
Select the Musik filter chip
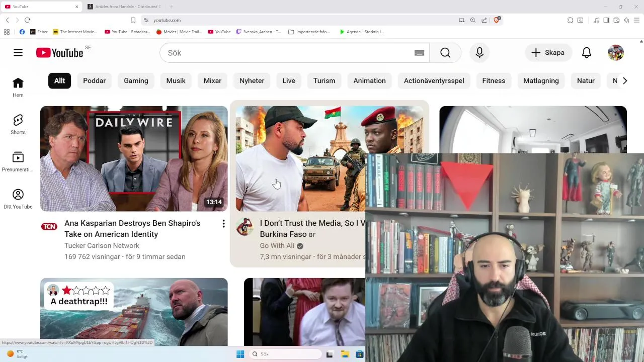click(176, 80)
